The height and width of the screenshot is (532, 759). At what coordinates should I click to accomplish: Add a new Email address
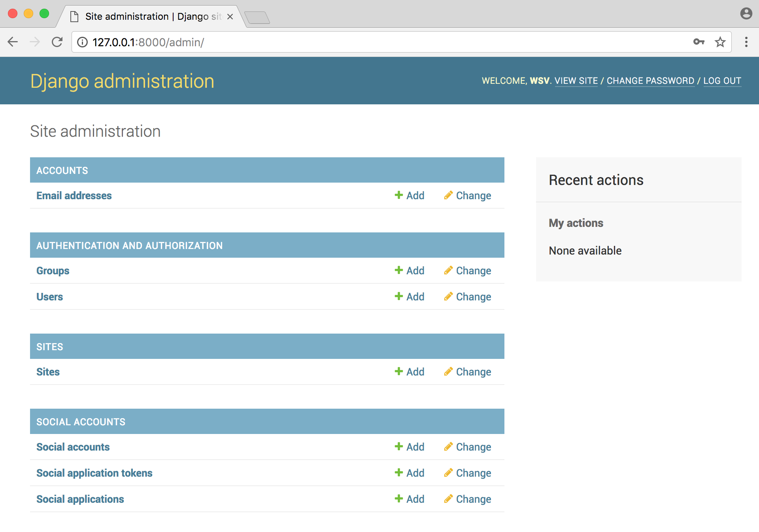pyautogui.click(x=410, y=196)
